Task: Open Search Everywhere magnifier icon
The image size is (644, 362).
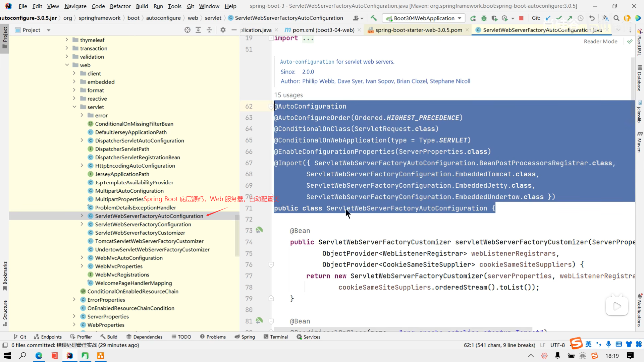Action: [x=616, y=18]
